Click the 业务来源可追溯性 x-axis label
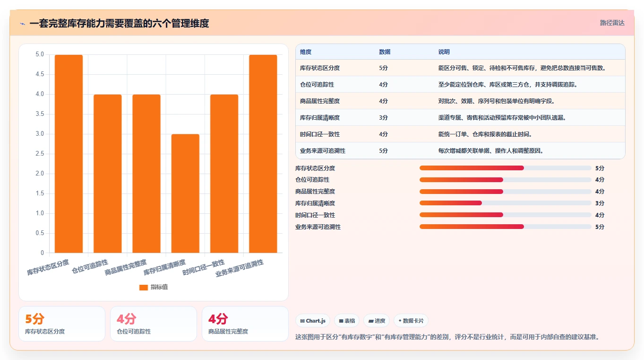Screen dimensions: 644x360 pos(240,268)
